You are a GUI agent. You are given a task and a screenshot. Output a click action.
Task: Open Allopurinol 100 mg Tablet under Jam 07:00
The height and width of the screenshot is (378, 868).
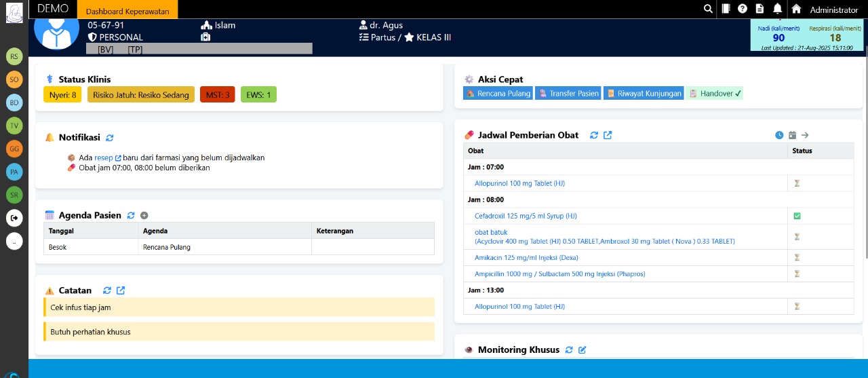[x=519, y=183]
